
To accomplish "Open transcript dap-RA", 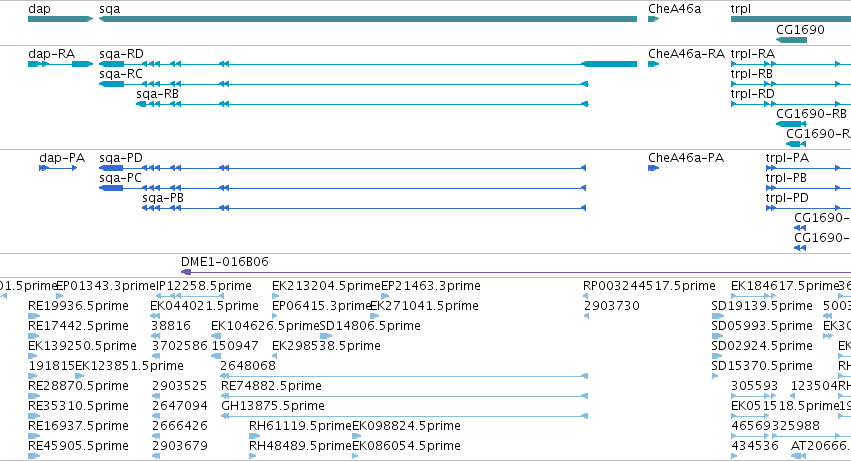I will tap(52, 54).
